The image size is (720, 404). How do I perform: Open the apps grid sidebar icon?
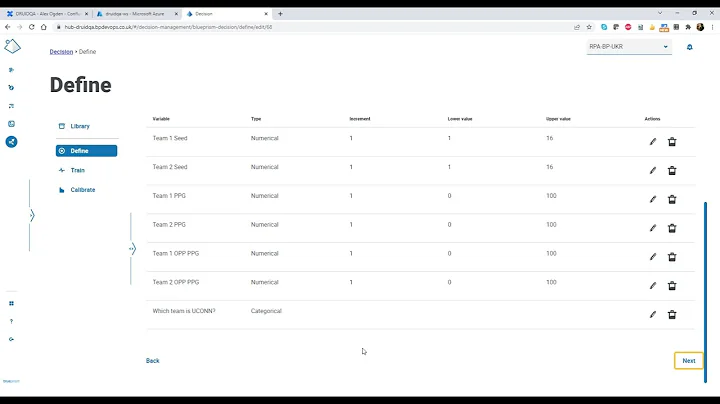tap(11, 303)
